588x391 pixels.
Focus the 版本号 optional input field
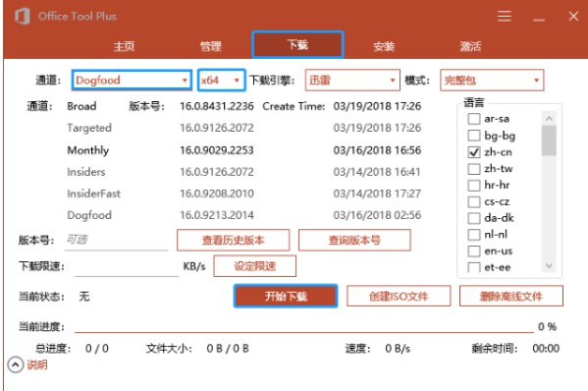[x=117, y=240]
